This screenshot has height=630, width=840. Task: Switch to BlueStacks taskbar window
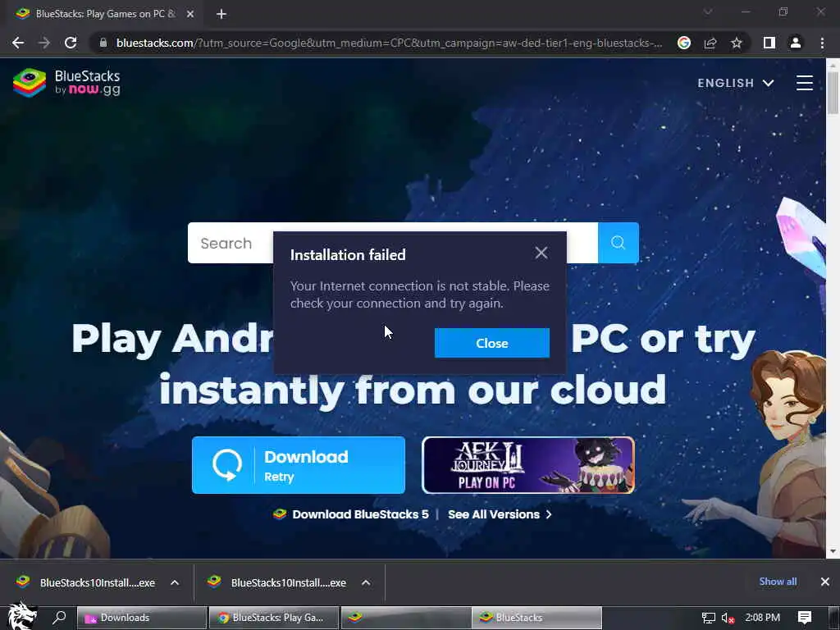[536, 618]
